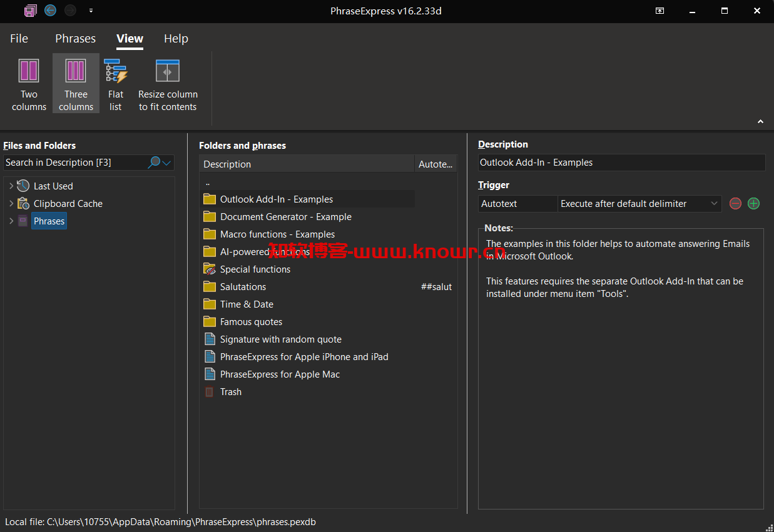Click the Clipboard Cache icon
Image resolution: width=774 pixels, height=532 pixels.
click(23, 203)
